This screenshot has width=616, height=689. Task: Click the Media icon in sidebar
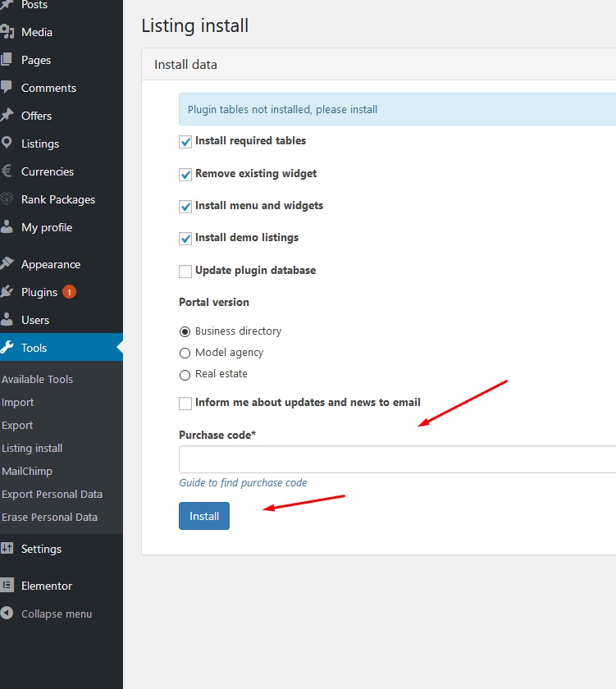coord(7,32)
